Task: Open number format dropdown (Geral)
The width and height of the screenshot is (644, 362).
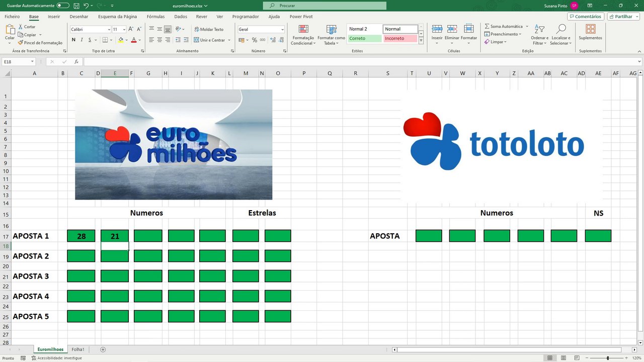Action: click(x=282, y=29)
